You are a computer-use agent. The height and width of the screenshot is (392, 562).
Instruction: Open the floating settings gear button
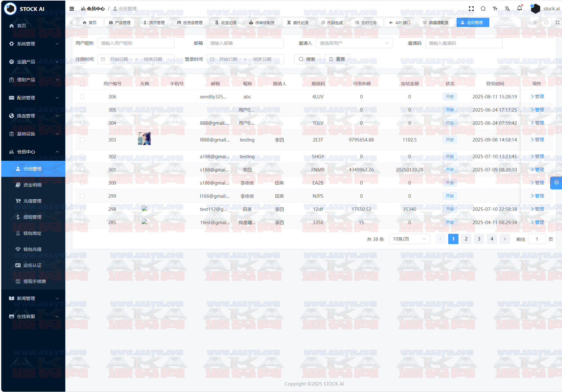click(556, 183)
